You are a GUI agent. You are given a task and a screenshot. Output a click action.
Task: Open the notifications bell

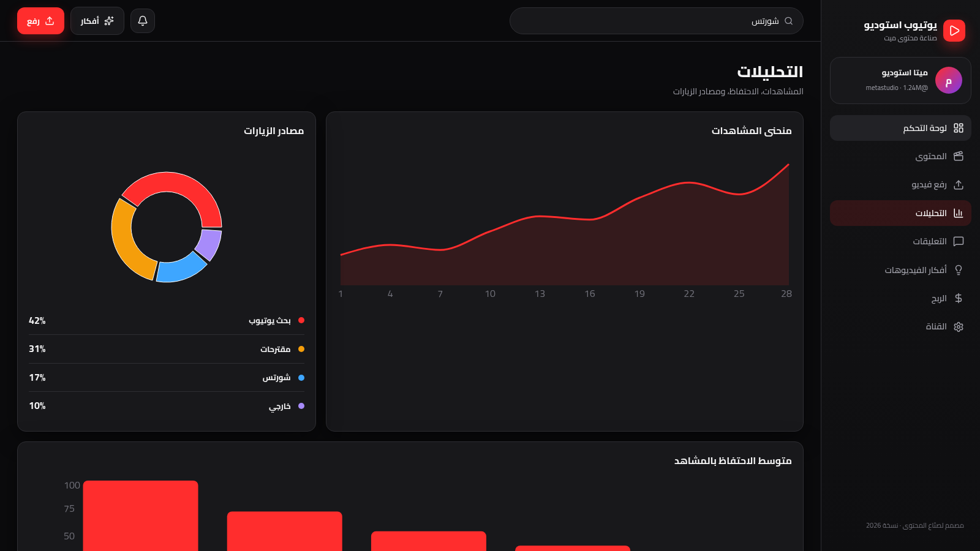coord(143,21)
